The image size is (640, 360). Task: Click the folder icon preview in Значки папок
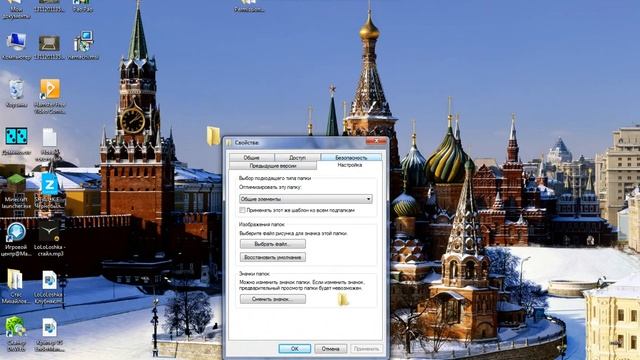click(x=343, y=300)
